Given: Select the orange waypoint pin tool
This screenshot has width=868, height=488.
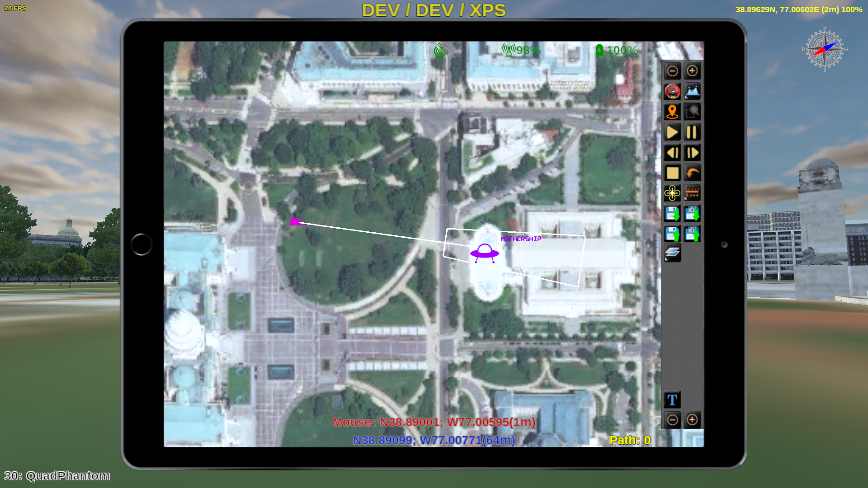Looking at the screenshot, I should pos(672,112).
